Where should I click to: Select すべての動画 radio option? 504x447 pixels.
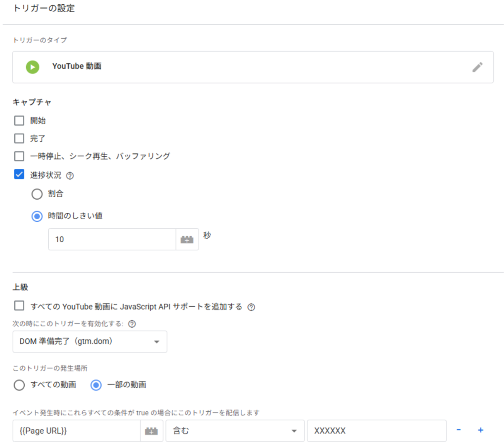tap(19, 385)
